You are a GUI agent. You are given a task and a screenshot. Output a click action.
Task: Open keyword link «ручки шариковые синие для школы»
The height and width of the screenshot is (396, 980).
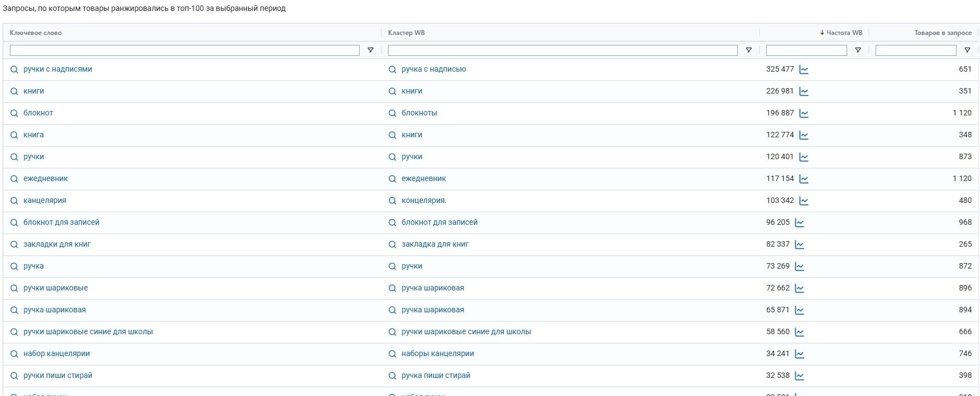pyautogui.click(x=88, y=332)
